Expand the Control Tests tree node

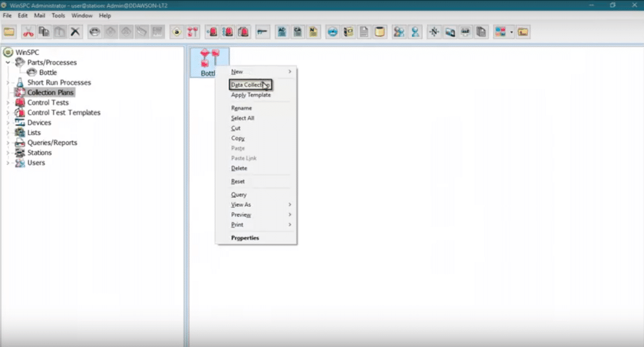pyautogui.click(x=8, y=103)
